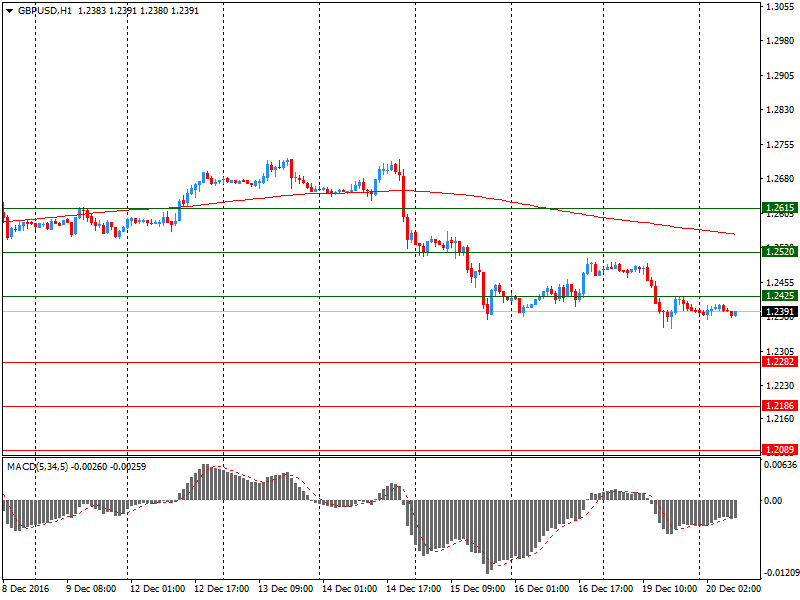Select the 13 Dec 09:00 time label
Screen dimensions: 800x600
pyautogui.click(x=286, y=588)
